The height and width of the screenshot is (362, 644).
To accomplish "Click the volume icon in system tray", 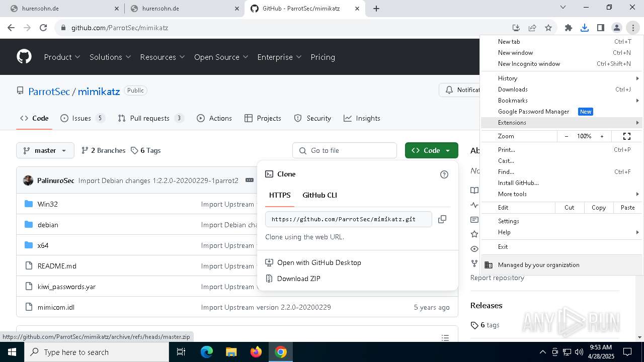I will click(x=579, y=352).
